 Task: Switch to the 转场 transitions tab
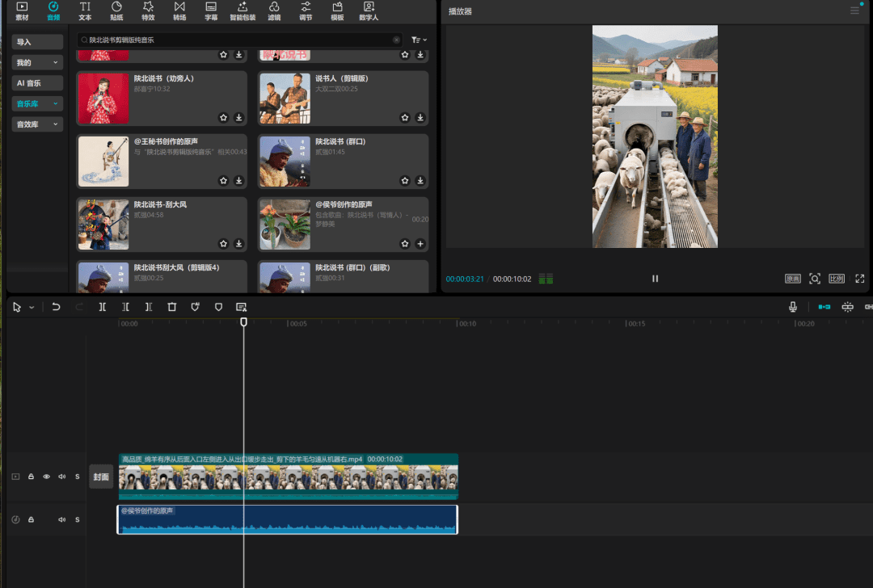pos(179,10)
